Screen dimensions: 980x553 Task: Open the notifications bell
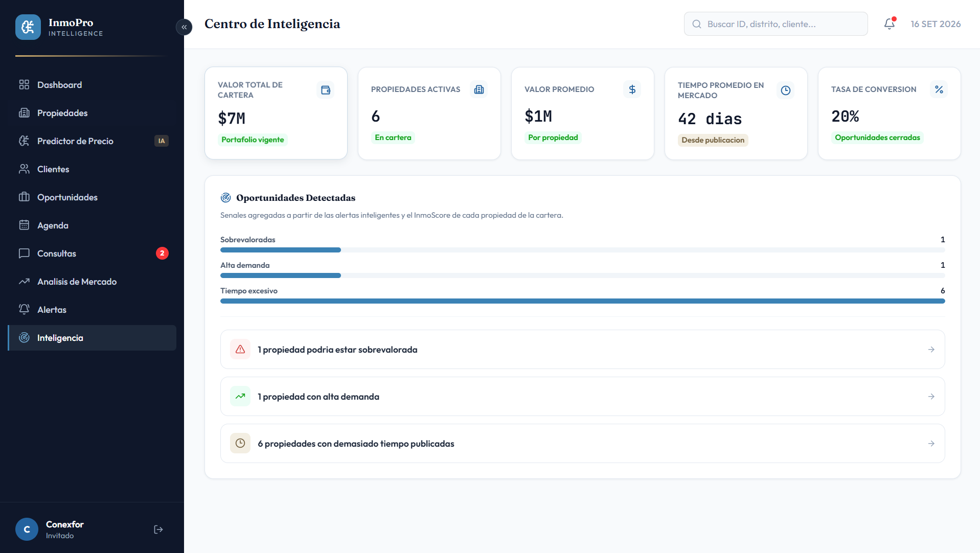click(890, 24)
